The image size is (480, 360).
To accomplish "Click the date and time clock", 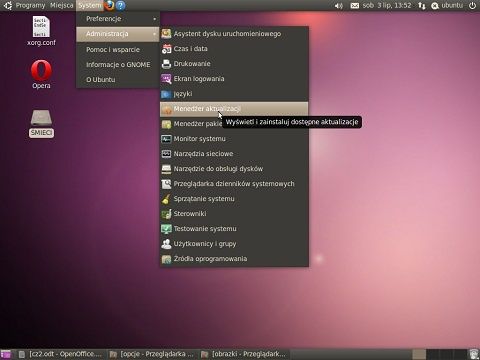I will pos(387,5).
